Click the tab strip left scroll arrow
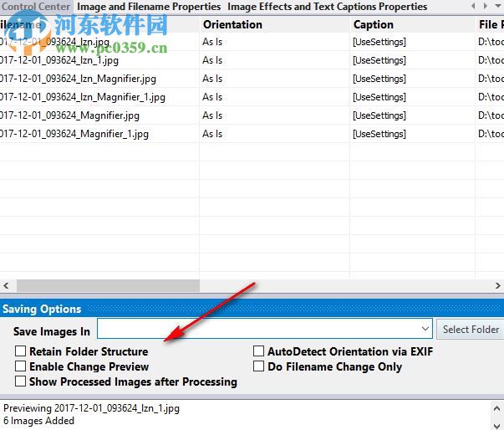This screenshot has width=504, height=430. 473,6
